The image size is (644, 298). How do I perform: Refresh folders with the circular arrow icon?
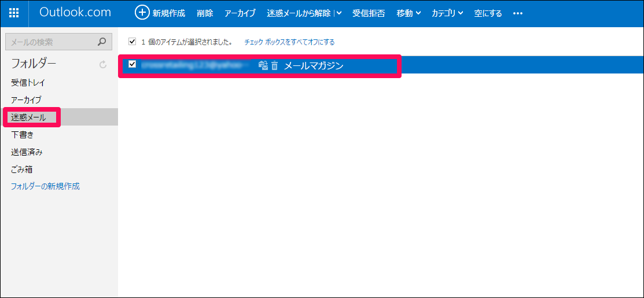point(103,64)
